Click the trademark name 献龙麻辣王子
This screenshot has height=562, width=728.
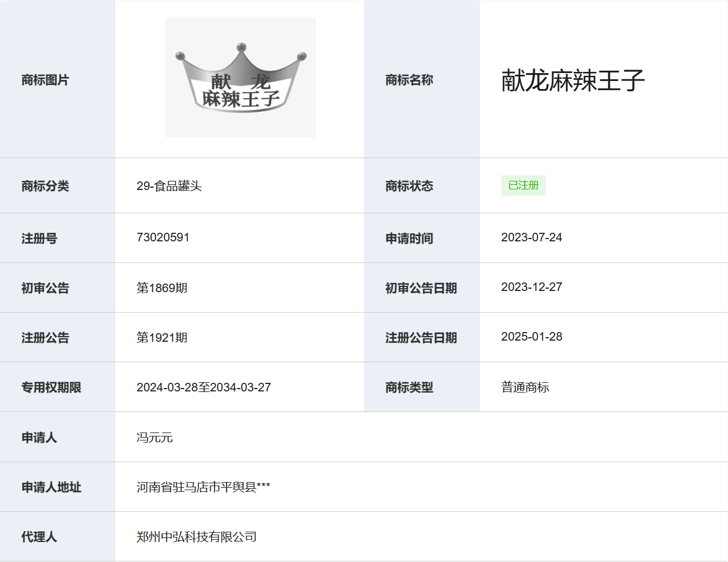[x=573, y=80]
